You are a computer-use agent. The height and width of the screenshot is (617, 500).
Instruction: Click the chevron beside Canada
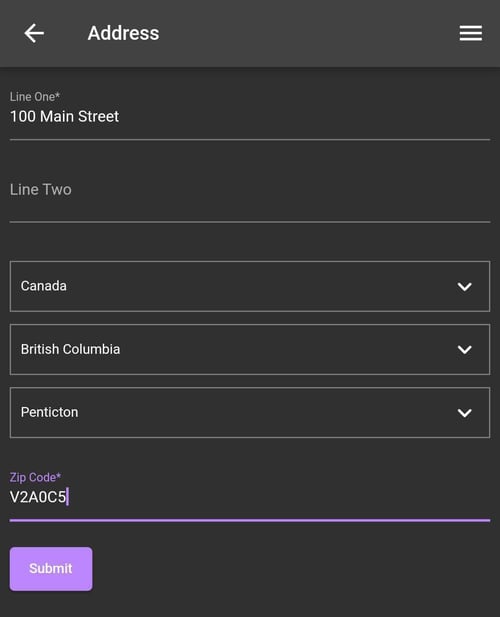tap(465, 286)
